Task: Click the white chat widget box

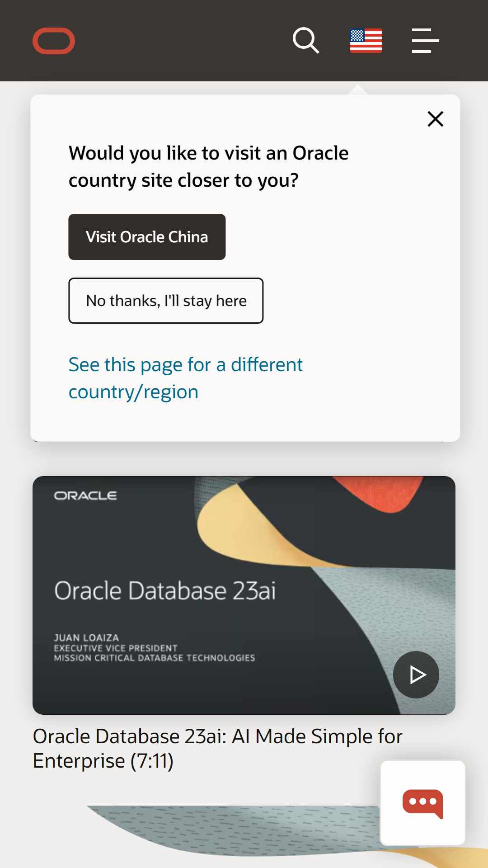Action: [x=423, y=803]
